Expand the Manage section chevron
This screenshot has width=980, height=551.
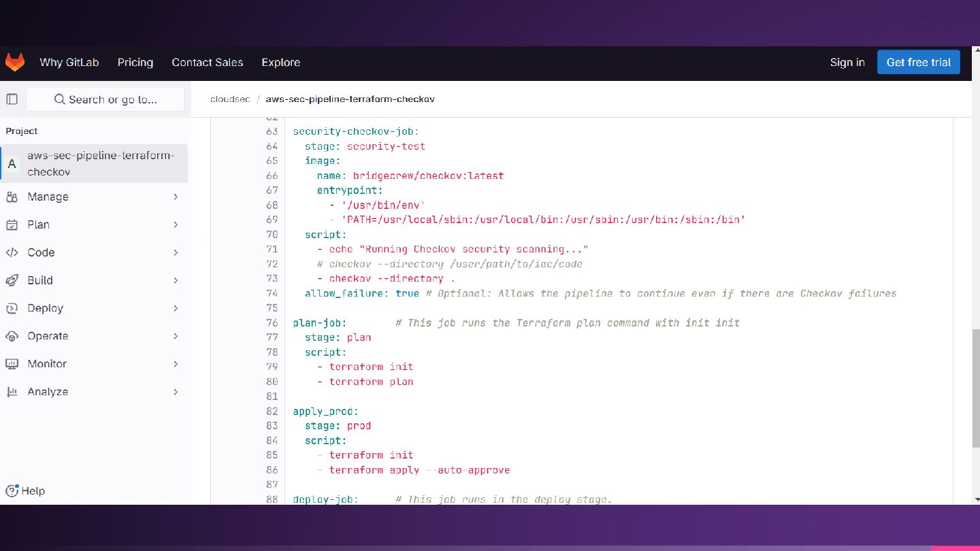[x=176, y=197]
